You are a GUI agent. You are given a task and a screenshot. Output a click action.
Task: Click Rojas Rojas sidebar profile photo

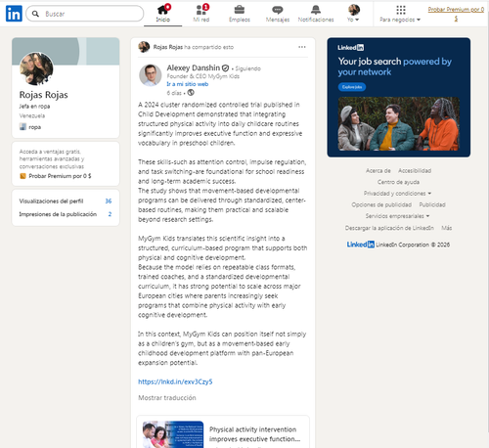(36, 68)
